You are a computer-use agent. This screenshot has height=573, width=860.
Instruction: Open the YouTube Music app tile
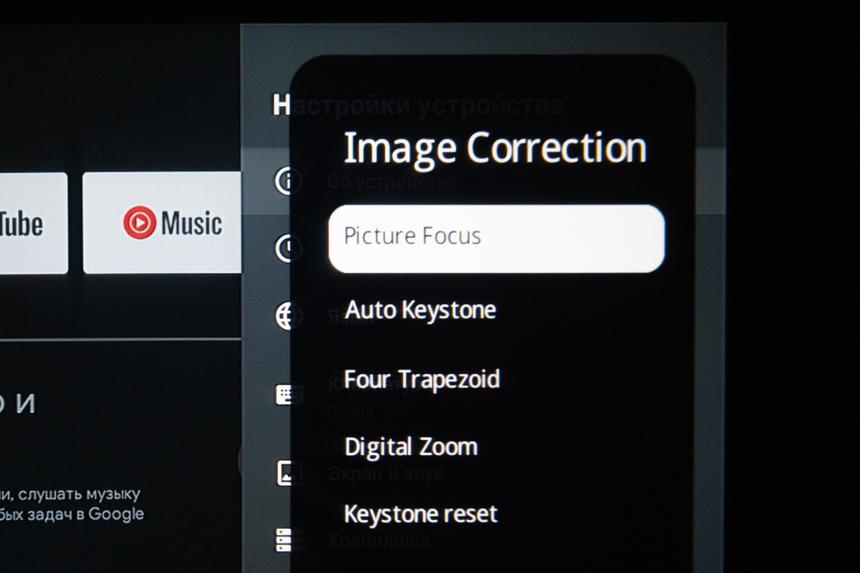(x=162, y=223)
